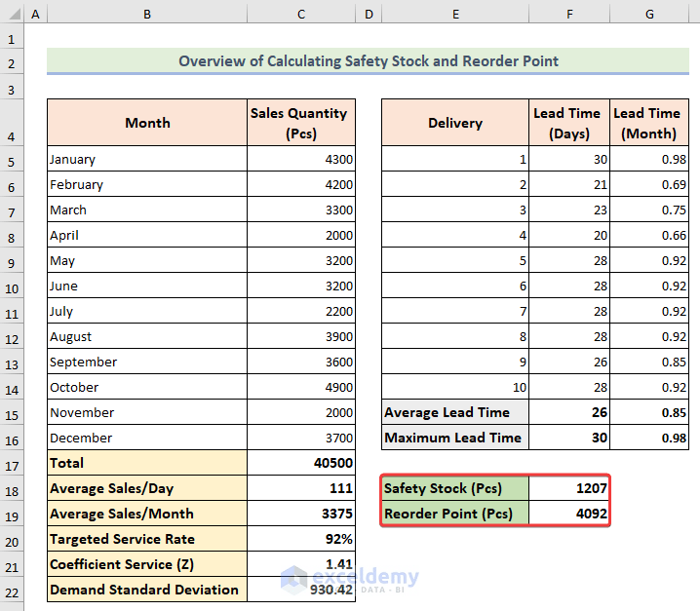Select the 'January' cell

coord(147,159)
